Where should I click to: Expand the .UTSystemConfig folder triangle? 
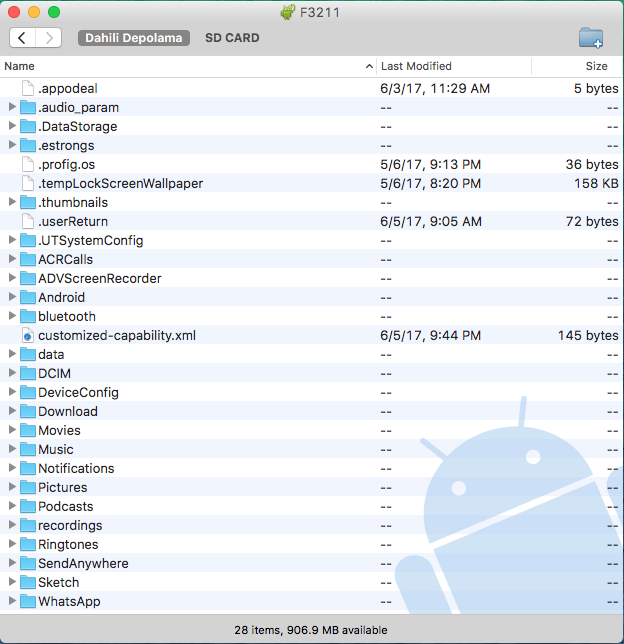point(12,239)
